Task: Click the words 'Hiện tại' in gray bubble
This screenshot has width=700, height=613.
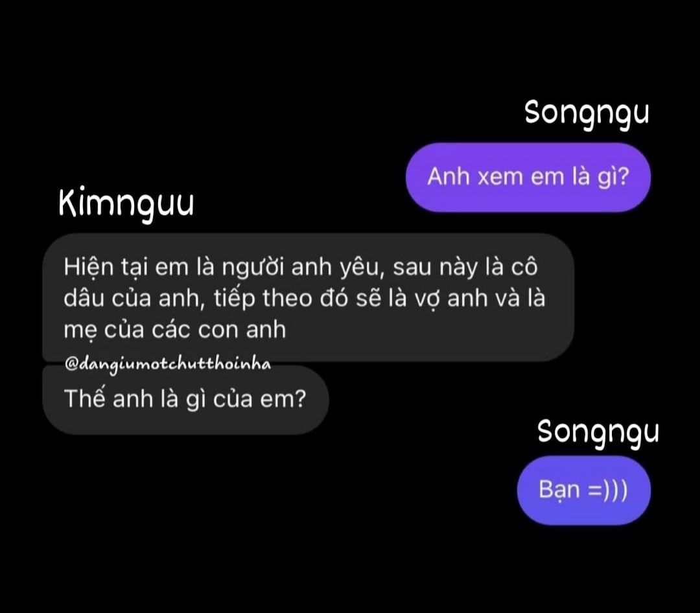Action: [106, 268]
